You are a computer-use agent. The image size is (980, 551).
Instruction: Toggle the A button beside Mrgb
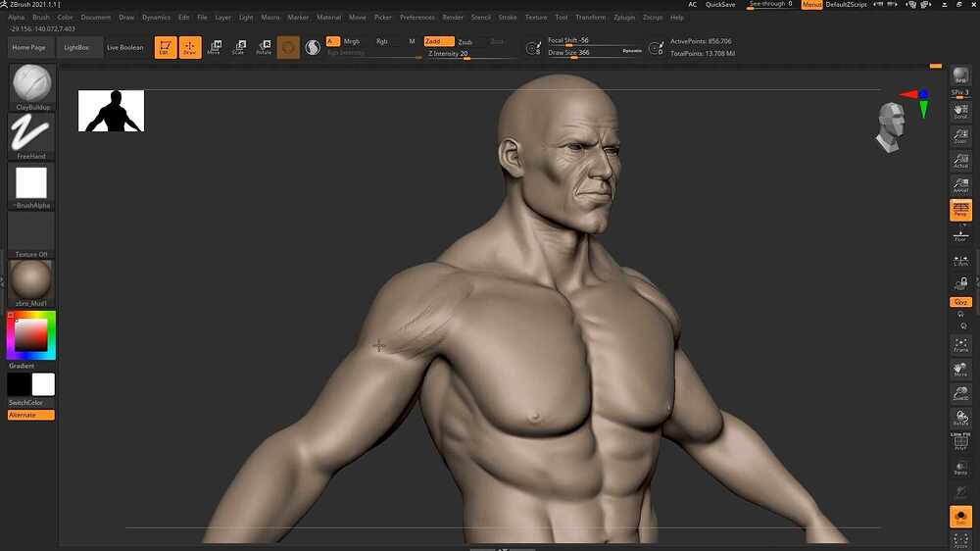(x=332, y=41)
